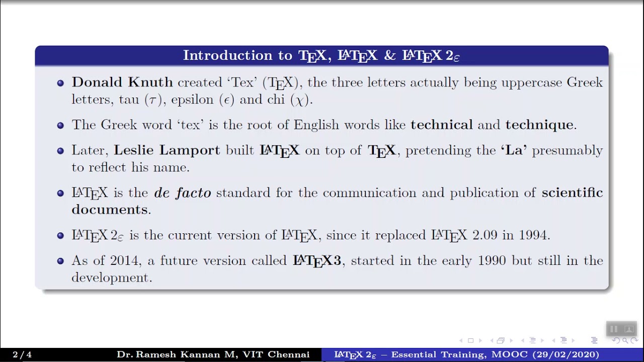Screen dimensions: 644x362
Task: Go to next frame using arrow right of stacked frames icon
Action: pyautogui.click(x=511, y=340)
